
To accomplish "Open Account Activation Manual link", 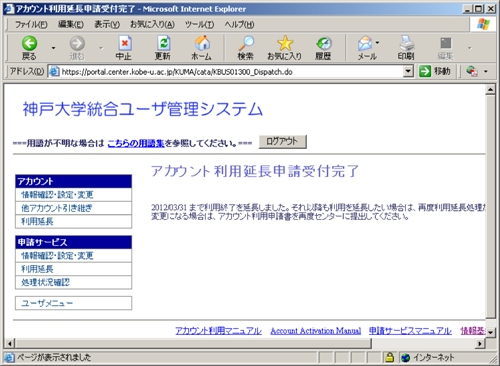I will [x=316, y=331].
